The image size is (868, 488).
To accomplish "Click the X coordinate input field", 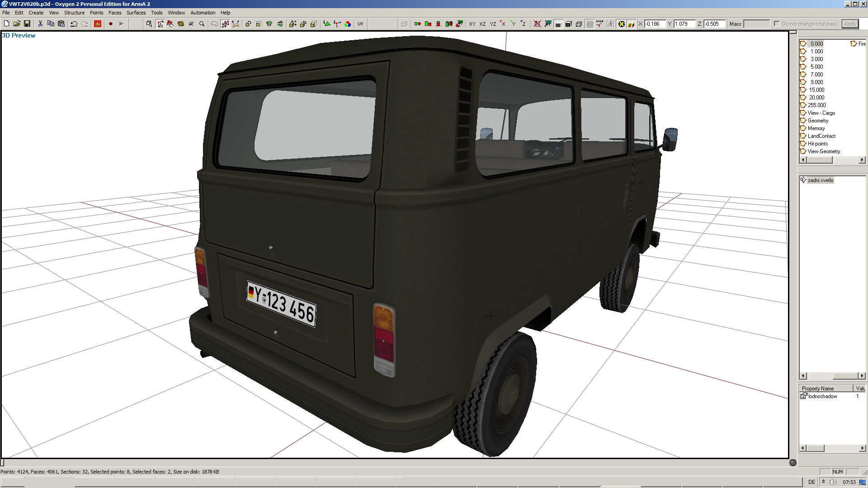I will click(x=654, y=24).
